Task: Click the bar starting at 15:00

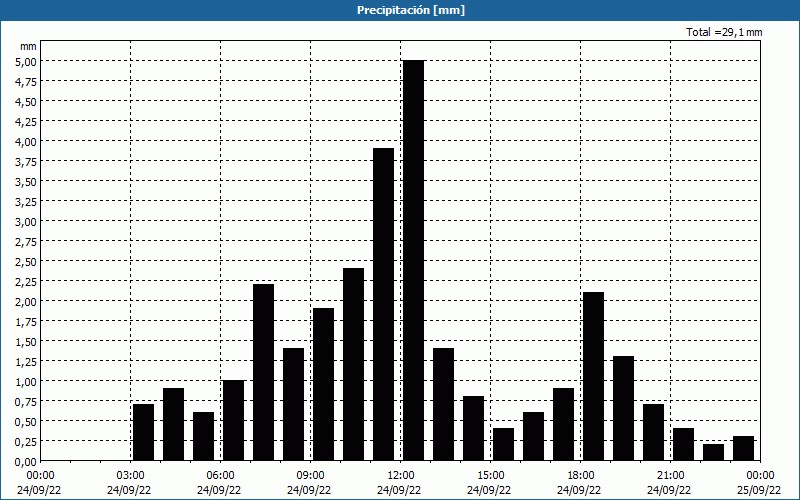Action: (504, 444)
